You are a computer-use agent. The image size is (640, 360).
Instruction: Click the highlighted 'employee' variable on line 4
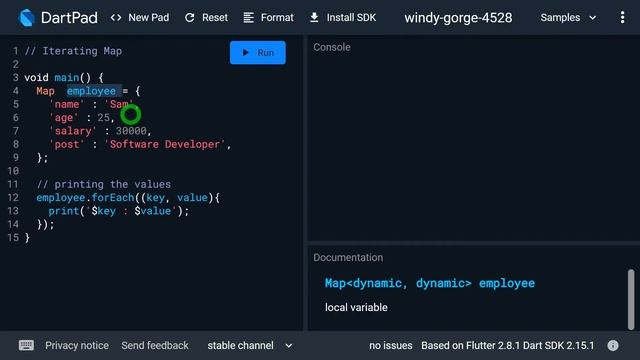coord(91,91)
